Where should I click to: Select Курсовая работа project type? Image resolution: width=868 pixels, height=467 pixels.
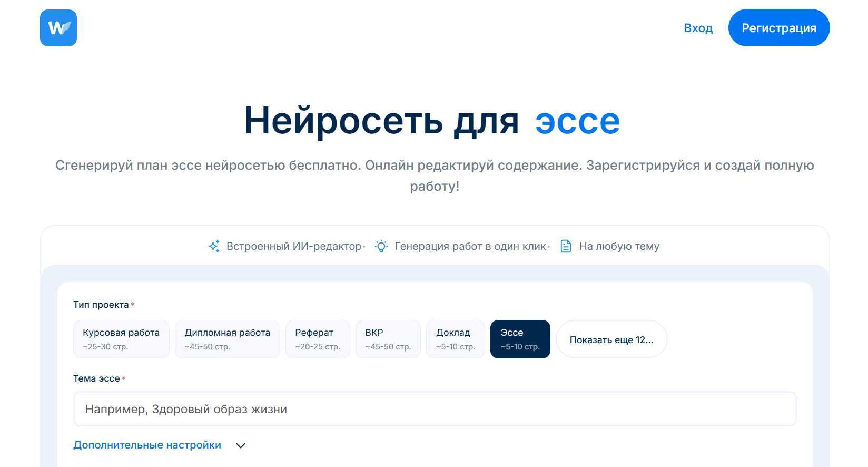(121, 339)
